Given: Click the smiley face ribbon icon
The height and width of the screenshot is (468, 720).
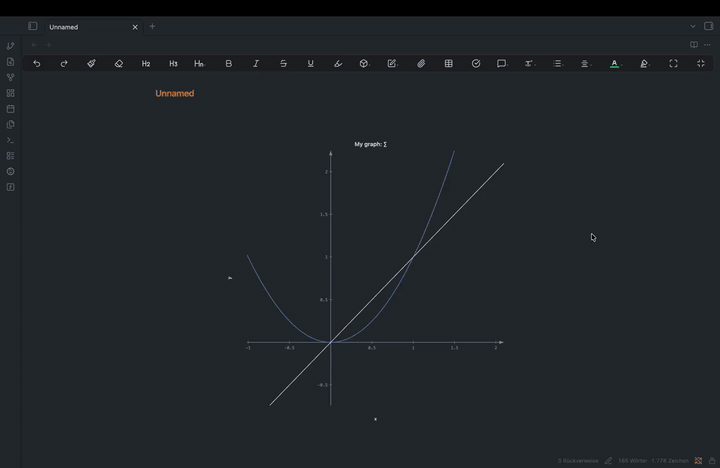Looking at the screenshot, I should click(11, 171).
